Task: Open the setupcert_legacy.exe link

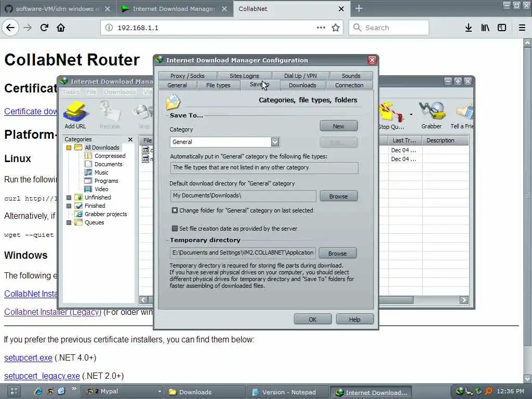Action: pos(42,376)
